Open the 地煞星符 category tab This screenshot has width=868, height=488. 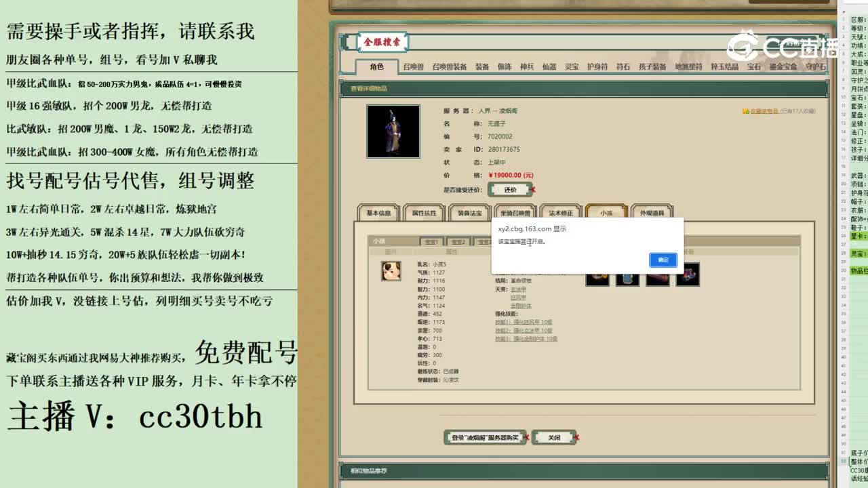click(688, 66)
